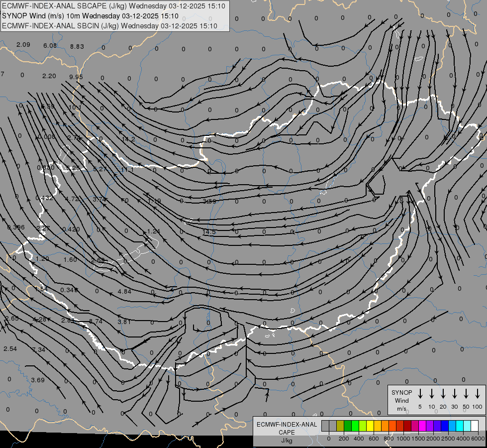Click the legend wind arrow for 30 m/s

coord(454,394)
